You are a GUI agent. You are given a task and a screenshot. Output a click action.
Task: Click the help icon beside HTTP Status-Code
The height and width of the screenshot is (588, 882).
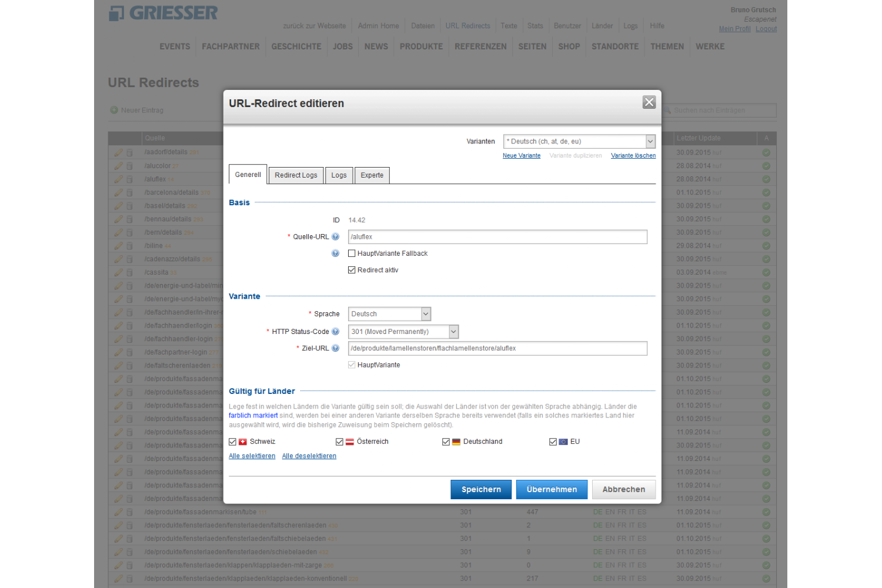(x=335, y=332)
